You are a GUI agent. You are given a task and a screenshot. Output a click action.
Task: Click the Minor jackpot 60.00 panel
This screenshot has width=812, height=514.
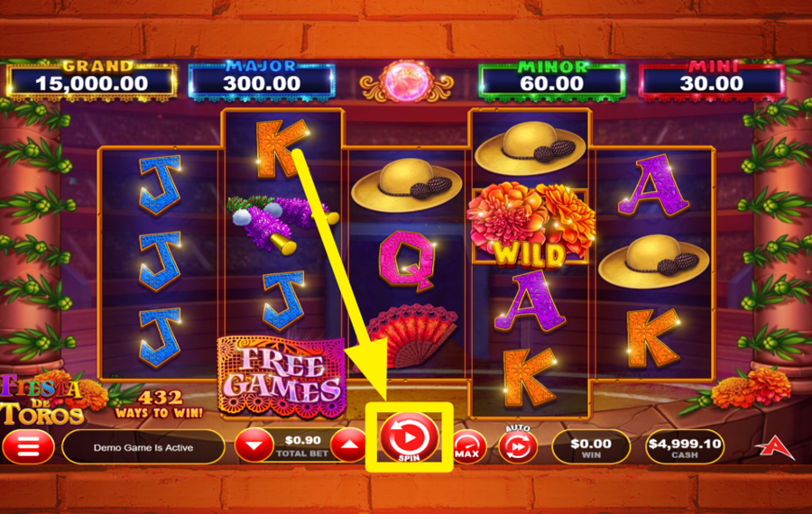coord(551,82)
